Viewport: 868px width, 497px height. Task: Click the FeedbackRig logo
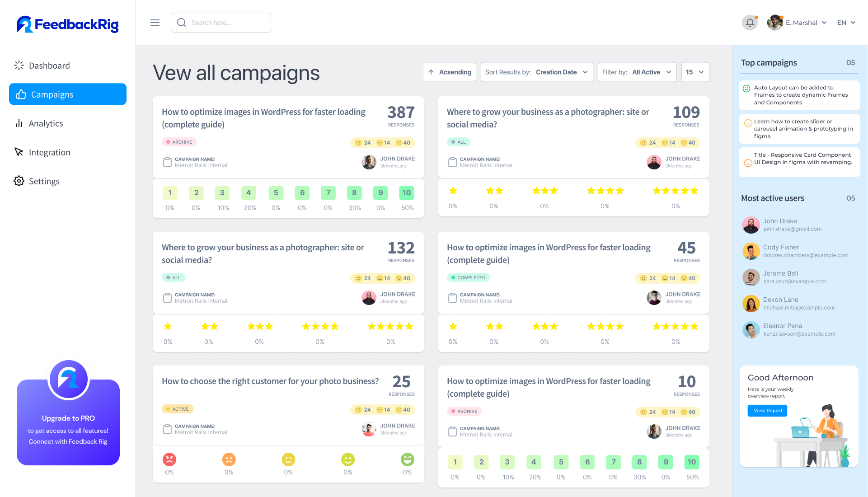[67, 24]
